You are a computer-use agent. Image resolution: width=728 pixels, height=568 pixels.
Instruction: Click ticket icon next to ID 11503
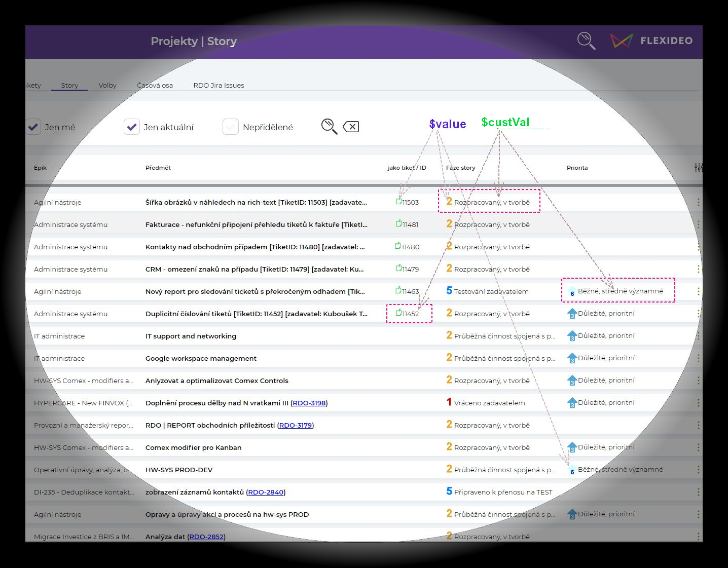(x=398, y=202)
